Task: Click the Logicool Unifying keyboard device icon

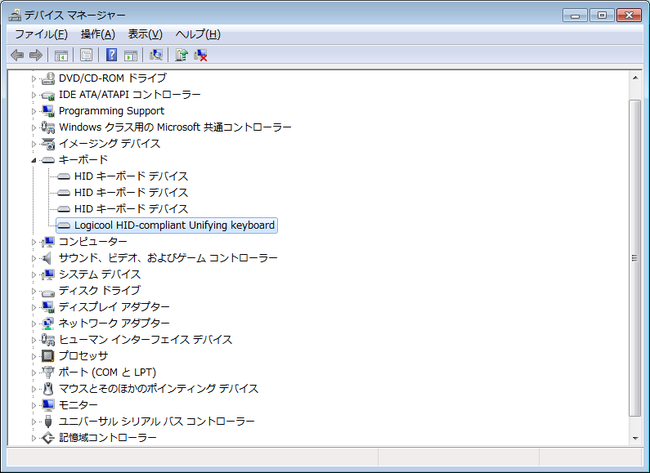Action: click(63, 226)
